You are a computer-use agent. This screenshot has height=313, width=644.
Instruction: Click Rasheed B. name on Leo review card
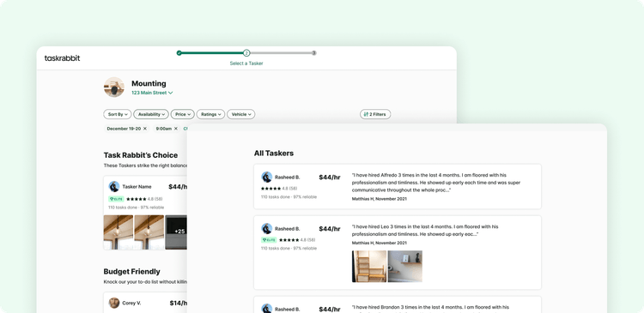288,228
